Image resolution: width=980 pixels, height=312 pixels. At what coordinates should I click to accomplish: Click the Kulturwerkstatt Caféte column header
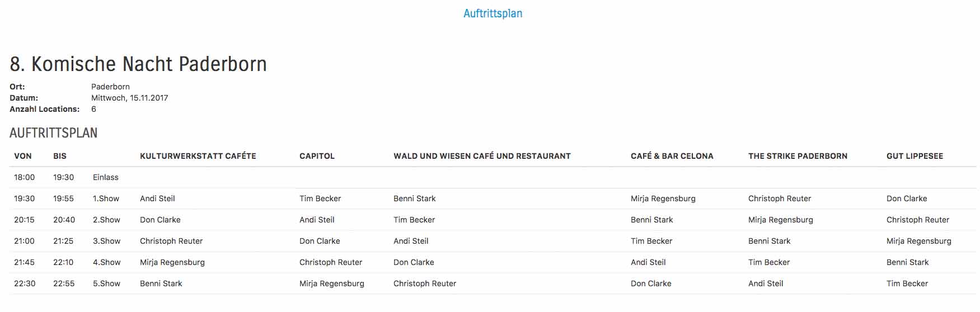click(198, 156)
